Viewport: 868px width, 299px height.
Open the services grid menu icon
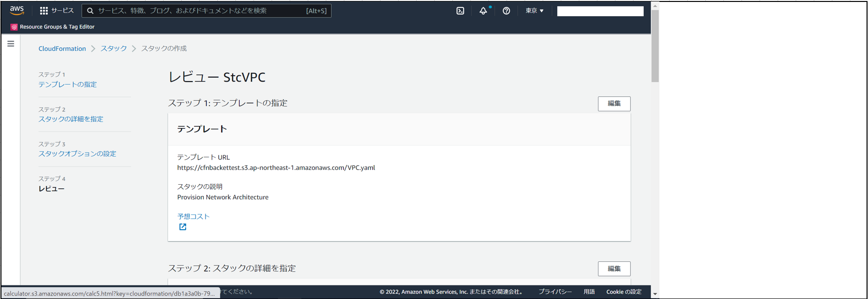pos(44,10)
